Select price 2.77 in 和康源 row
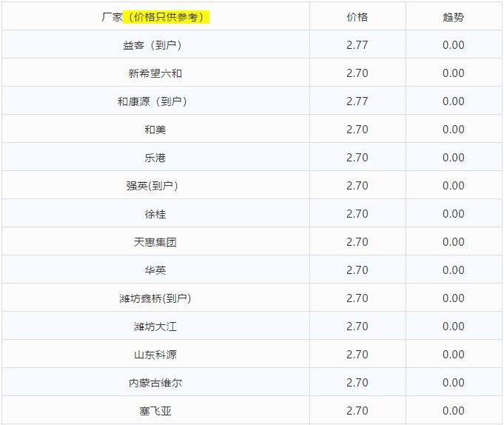Viewport: 504px width, 425px height. pos(357,101)
